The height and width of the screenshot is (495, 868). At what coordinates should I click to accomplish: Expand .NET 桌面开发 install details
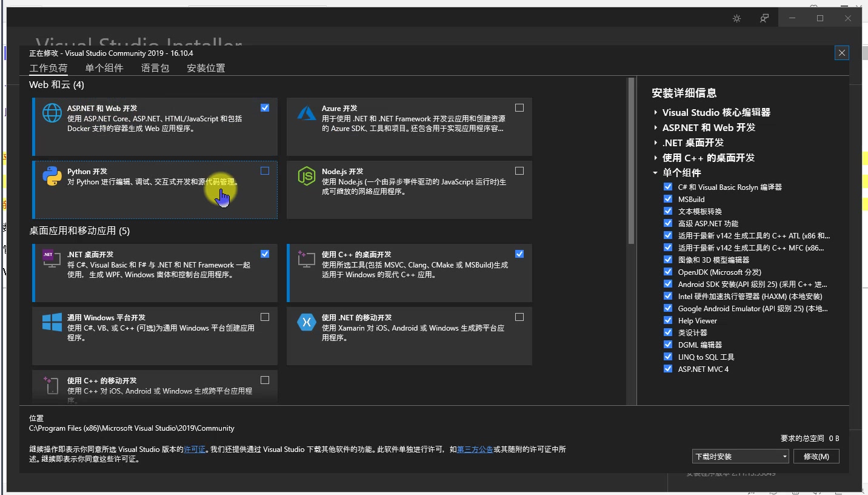click(x=656, y=143)
